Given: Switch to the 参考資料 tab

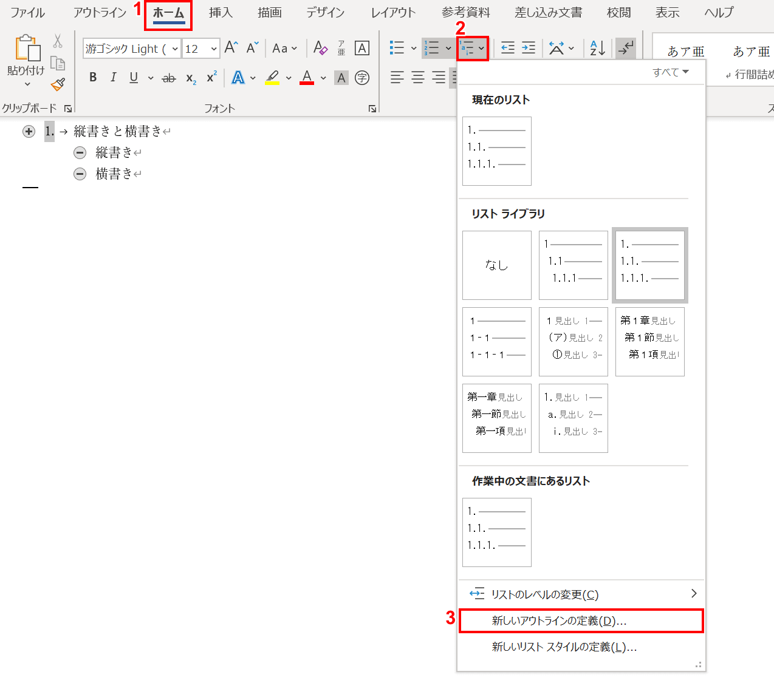Looking at the screenshot, I should [466, 13].
